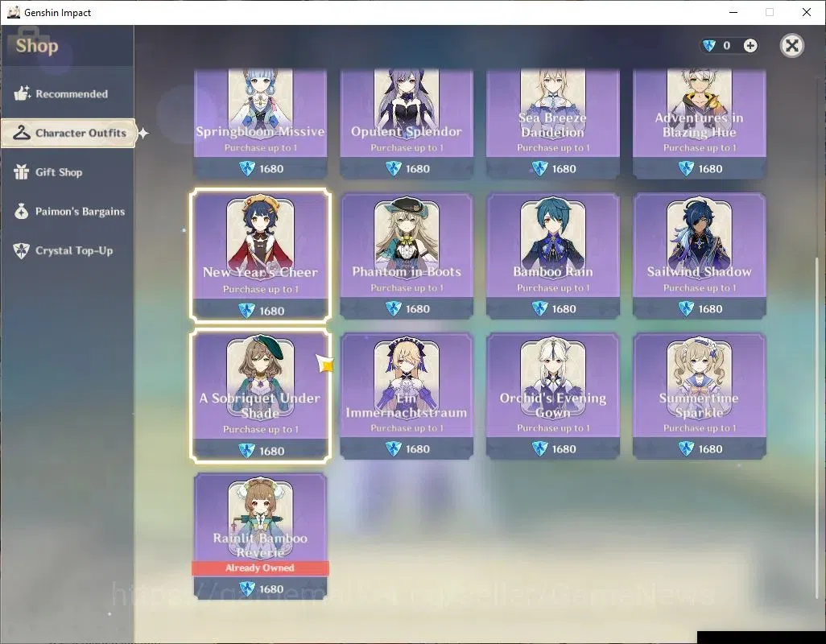Click the Already Owned red label
This screenshot has width=826, height=644.
pyautogui.click(x=260, y=568)
